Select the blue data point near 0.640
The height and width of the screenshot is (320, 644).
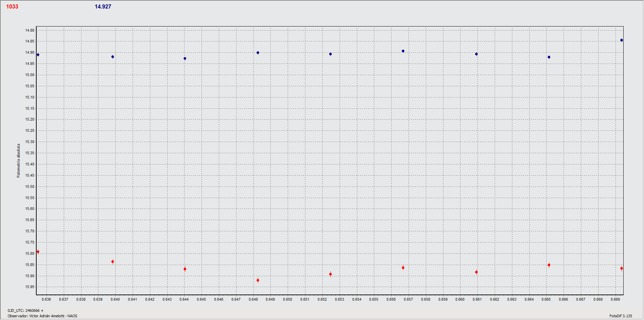tap(113, 57)
